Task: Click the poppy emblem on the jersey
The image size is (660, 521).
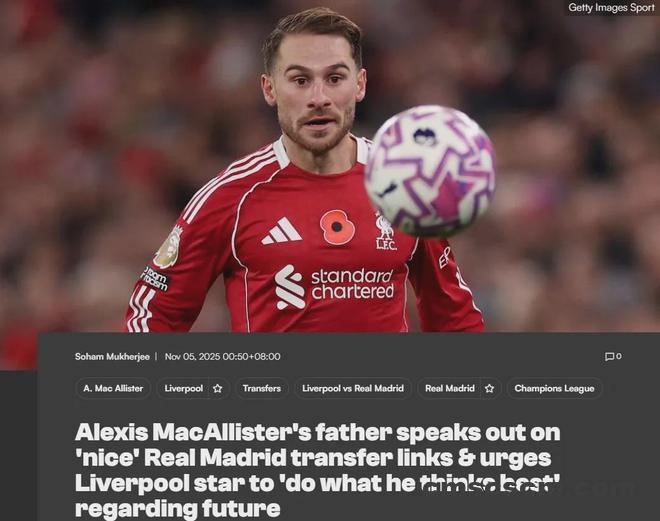Action: 337,227
